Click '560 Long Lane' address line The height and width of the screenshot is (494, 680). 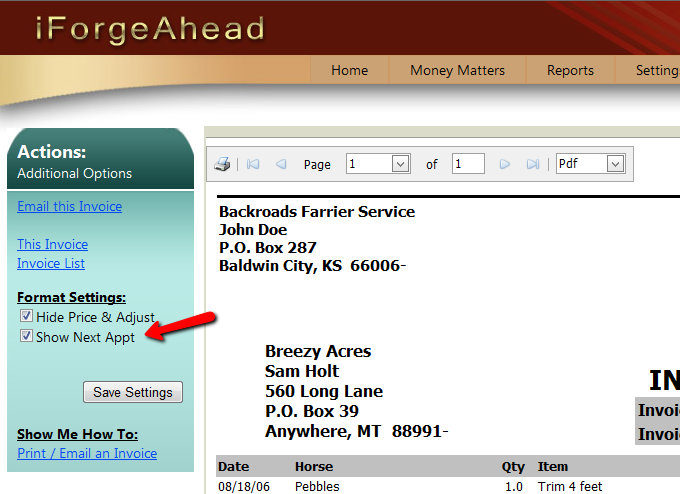pos(324,391)
